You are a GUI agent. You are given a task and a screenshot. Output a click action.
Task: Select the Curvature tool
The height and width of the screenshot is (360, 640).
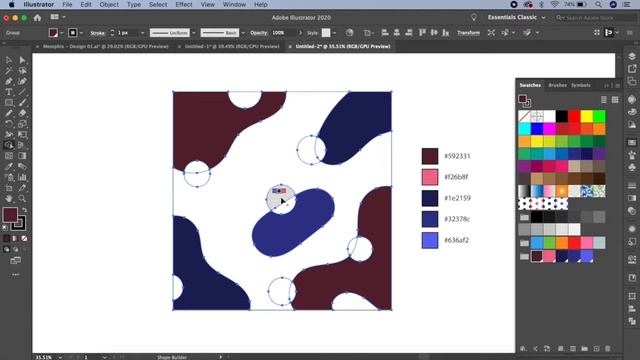pyautogui.click(x=22, y=81)
